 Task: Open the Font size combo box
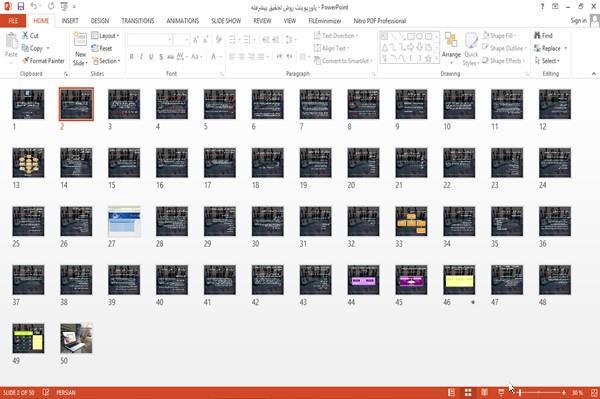pyautogui.click(x=181, y=40)
